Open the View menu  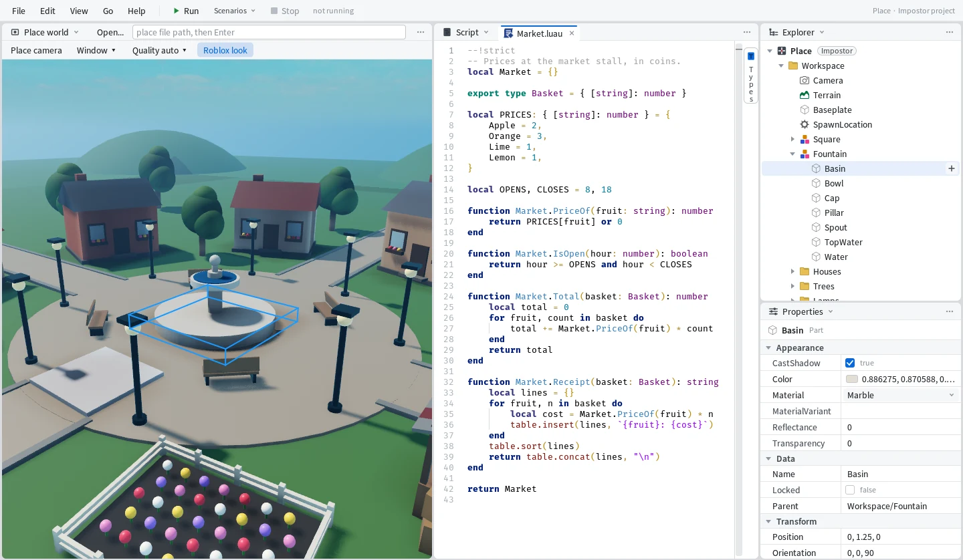point(79,11)
